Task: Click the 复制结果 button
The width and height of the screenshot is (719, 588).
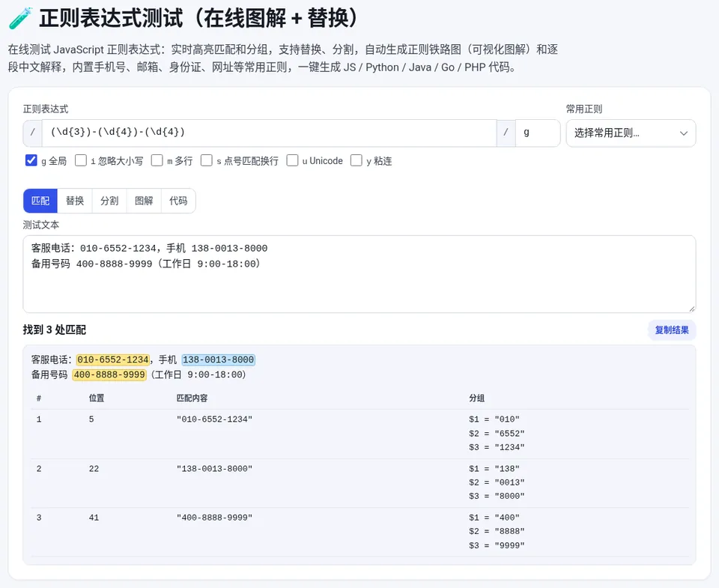Action: 672,330
